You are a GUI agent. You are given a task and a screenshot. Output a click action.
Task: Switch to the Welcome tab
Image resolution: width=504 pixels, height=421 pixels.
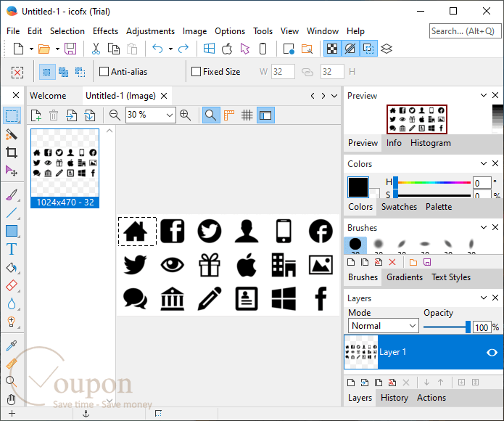48,96
